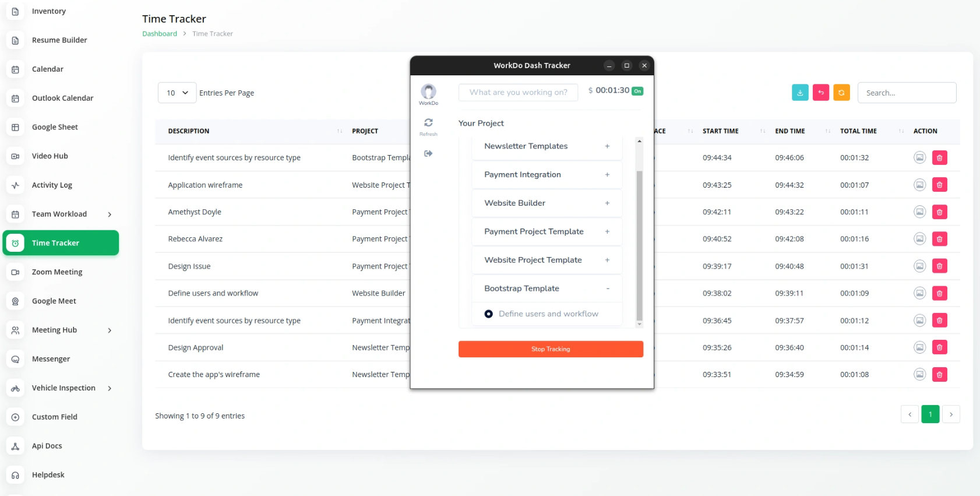
Task: Minimize the WorkDo Dash Tracker window
Action: 609,66
